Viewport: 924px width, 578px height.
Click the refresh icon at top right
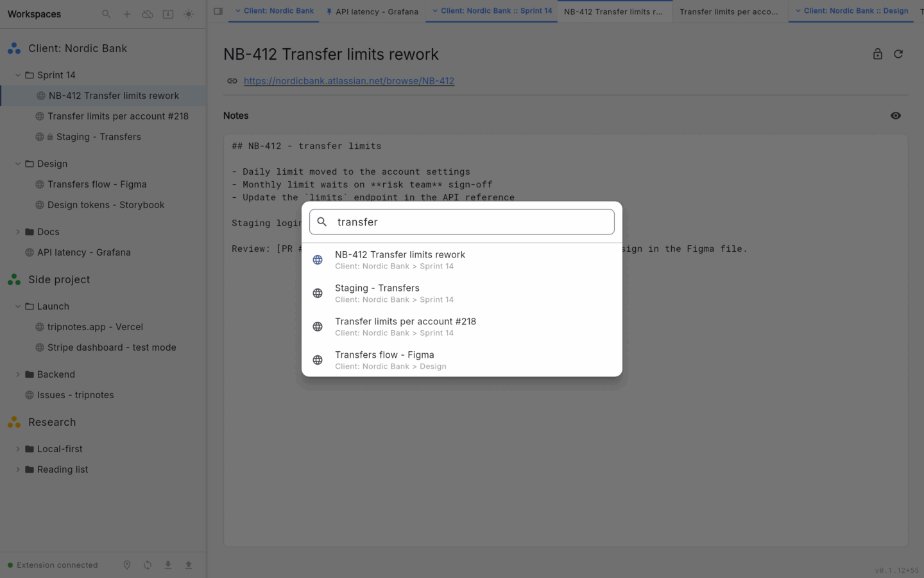(898, 54)
